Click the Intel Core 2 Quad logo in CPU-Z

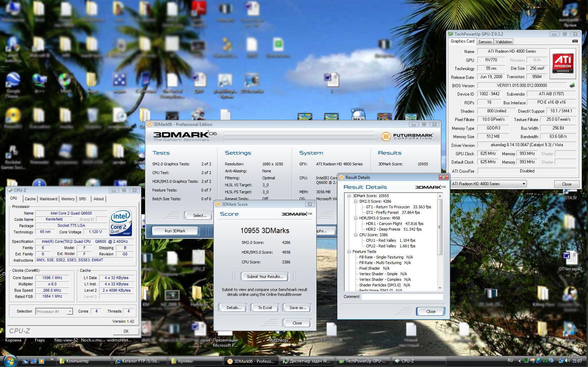tap(120, 222)
